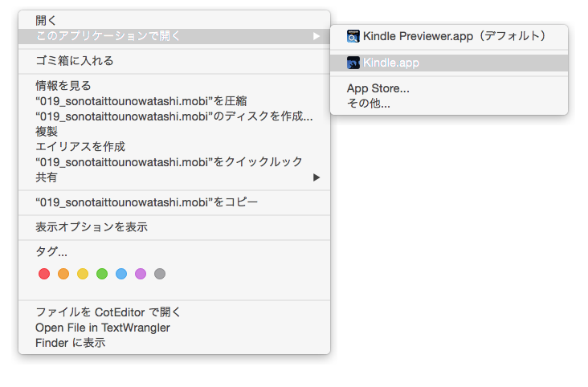Apply the green tag color
588x387 pixels.
102,274
